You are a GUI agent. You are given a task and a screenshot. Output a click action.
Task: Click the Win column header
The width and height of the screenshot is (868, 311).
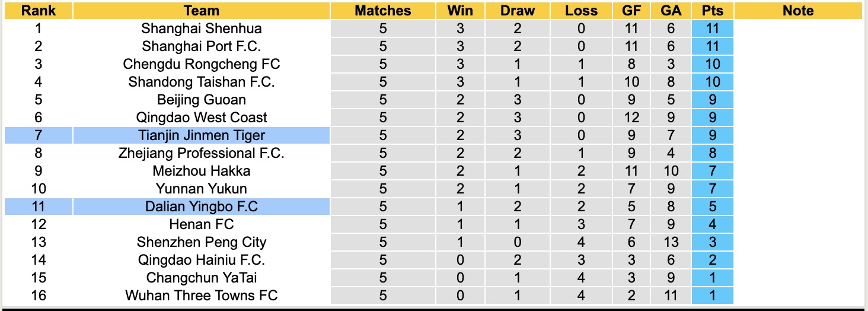pyautogui.click(x=461, y=11)
